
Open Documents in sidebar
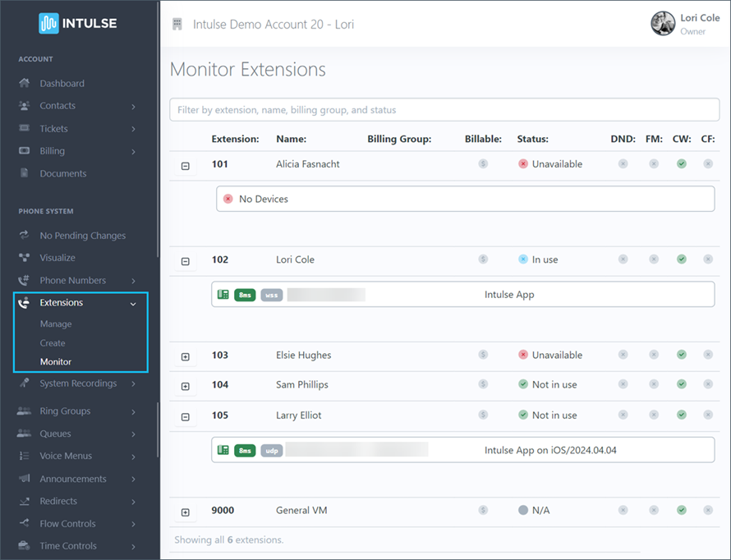tap(63, 173)
